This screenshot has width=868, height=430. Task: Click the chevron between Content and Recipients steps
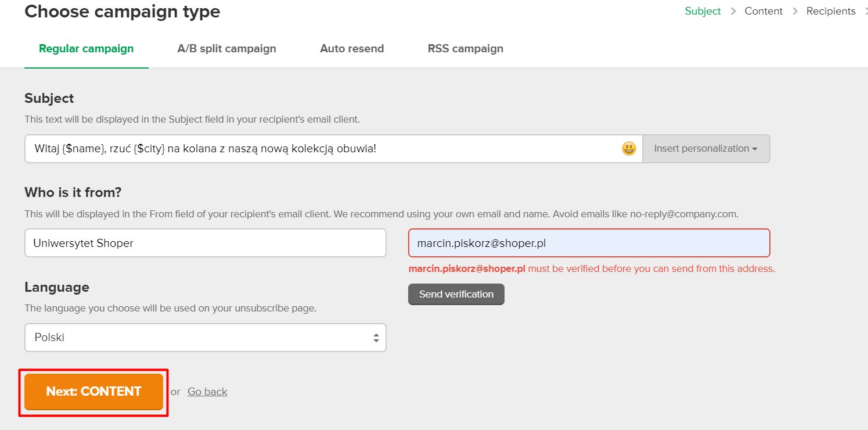pyautogui.click(x=795, y=12)
